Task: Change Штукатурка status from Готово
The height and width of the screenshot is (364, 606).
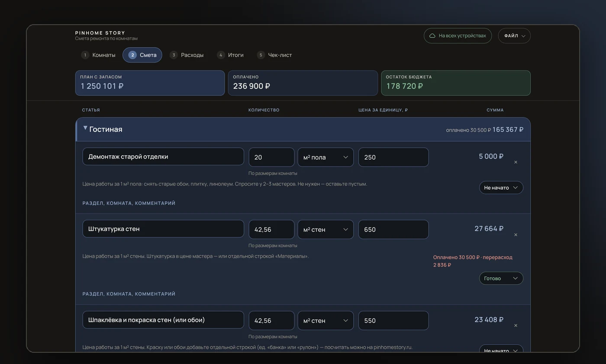Action: point(501,278)
